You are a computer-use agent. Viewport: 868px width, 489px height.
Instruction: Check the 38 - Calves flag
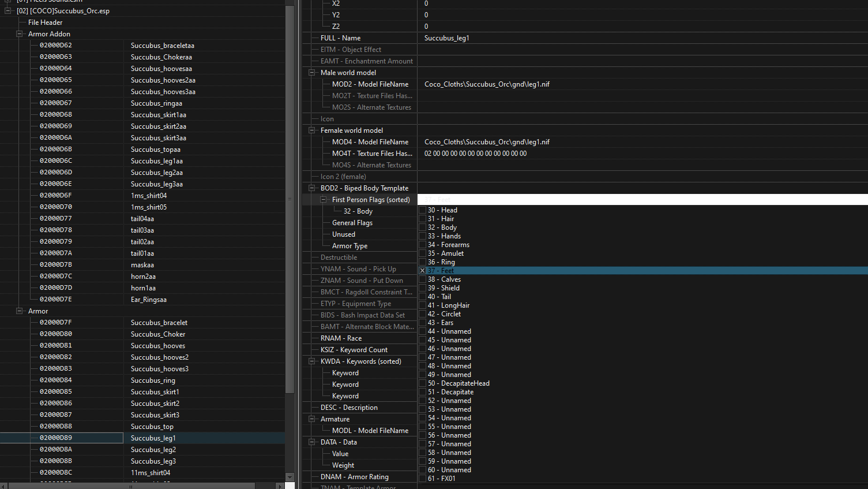422,279
